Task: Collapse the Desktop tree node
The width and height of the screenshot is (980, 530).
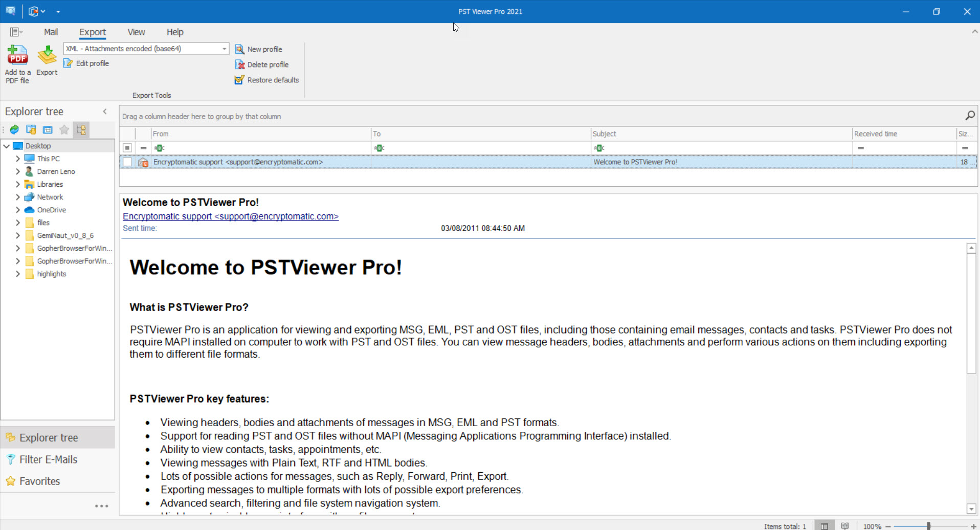Action: (x=6, y=146)
